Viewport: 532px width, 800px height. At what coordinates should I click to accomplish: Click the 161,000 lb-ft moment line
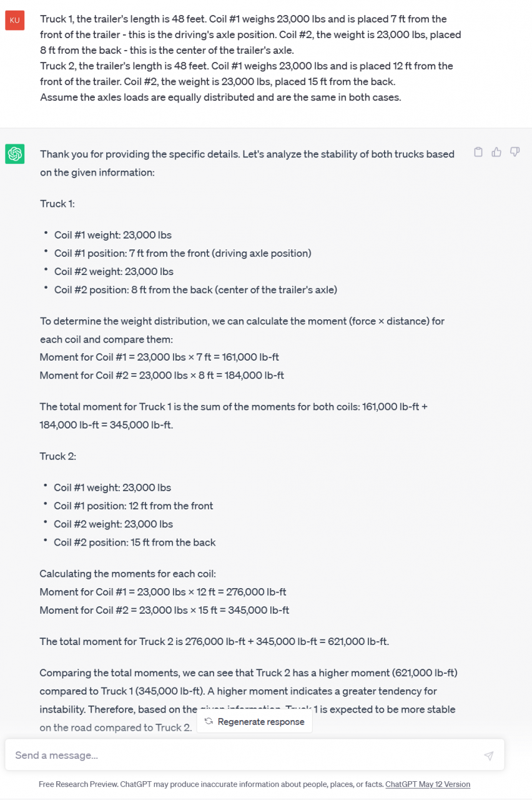(x=159, y=357)
